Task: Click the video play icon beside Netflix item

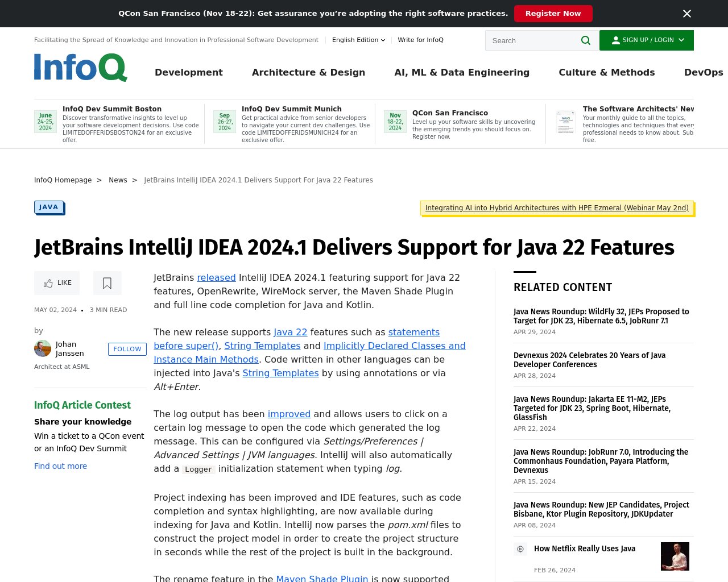Action: (x=520, y=549)
